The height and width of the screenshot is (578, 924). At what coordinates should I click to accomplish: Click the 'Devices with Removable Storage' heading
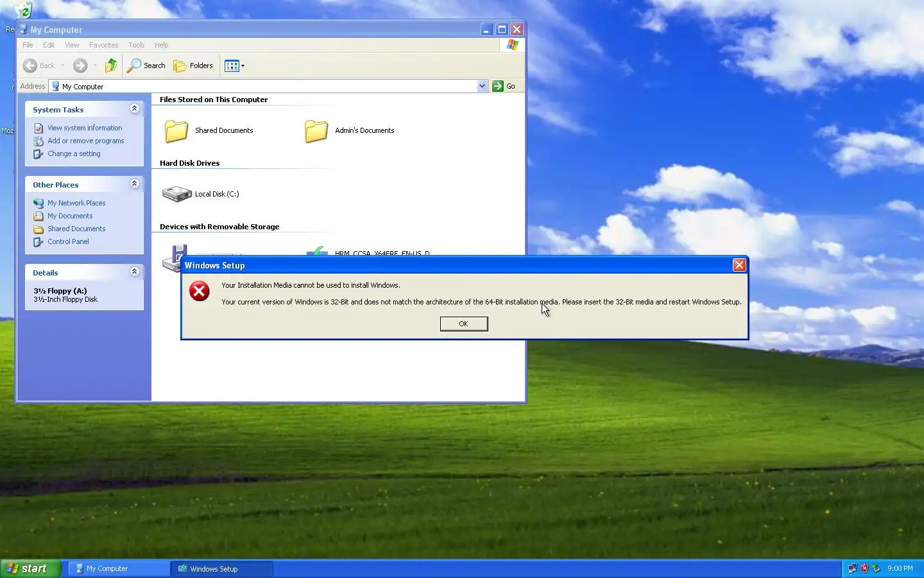point(219,227)
